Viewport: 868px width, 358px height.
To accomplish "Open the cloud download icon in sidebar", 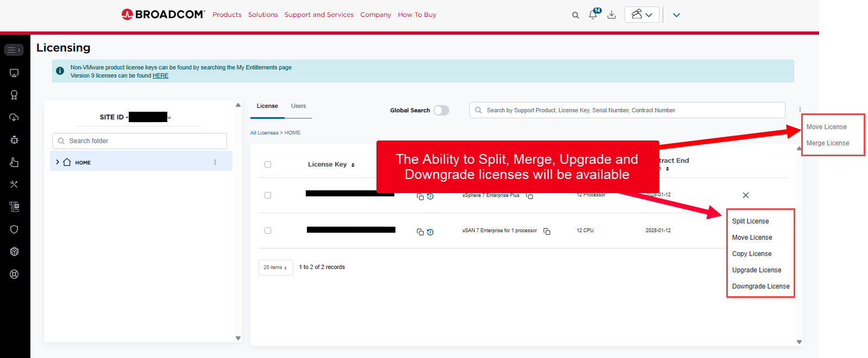I will point(14,117).
